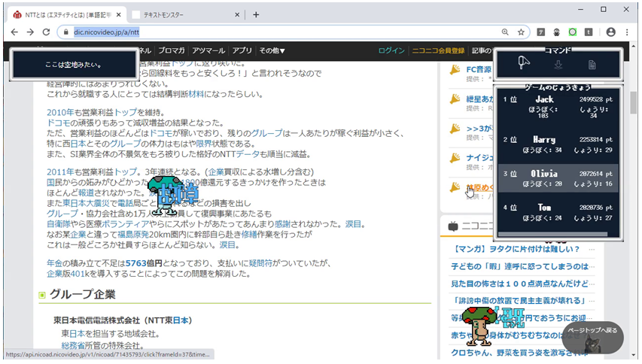Viewport: 642px width, 364px height.
Task: Open the 「誹謗中傷の放置で民主主義が壊れる」 article
Action: 519,301
